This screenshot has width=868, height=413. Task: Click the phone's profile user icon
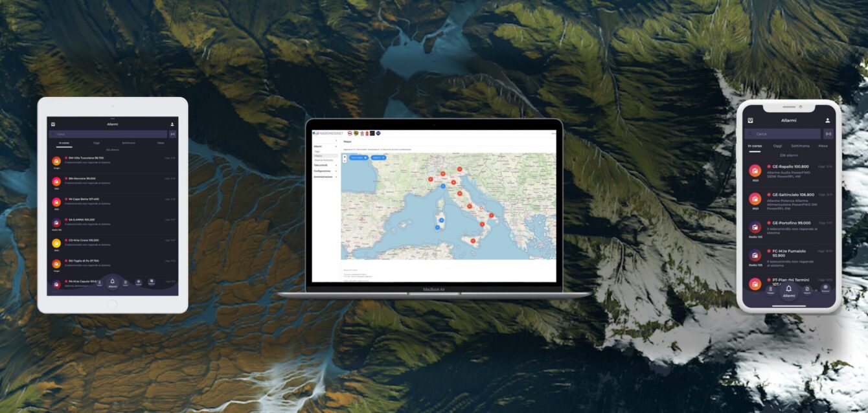[828, 120]
